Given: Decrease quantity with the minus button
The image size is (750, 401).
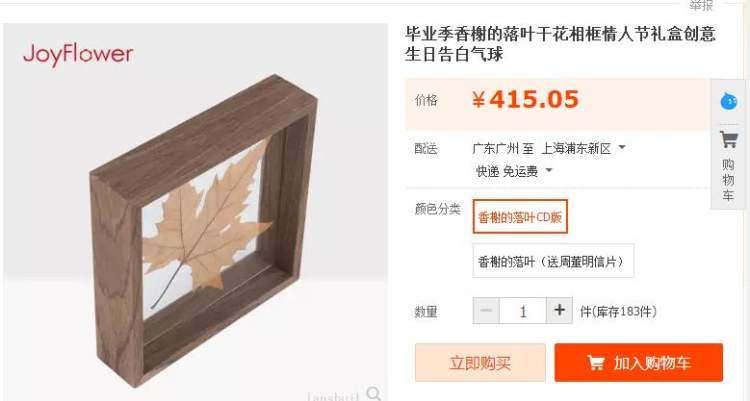Looking at the screenshot, I should point(486,310).
